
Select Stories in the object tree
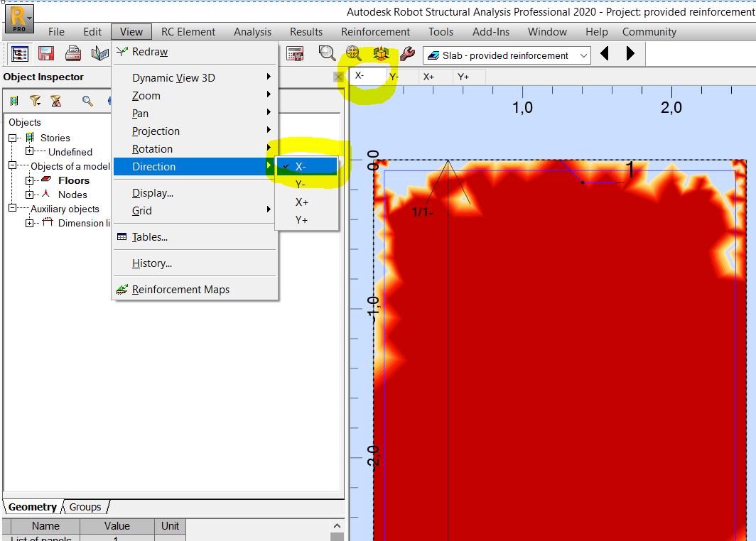coord(55,138)
